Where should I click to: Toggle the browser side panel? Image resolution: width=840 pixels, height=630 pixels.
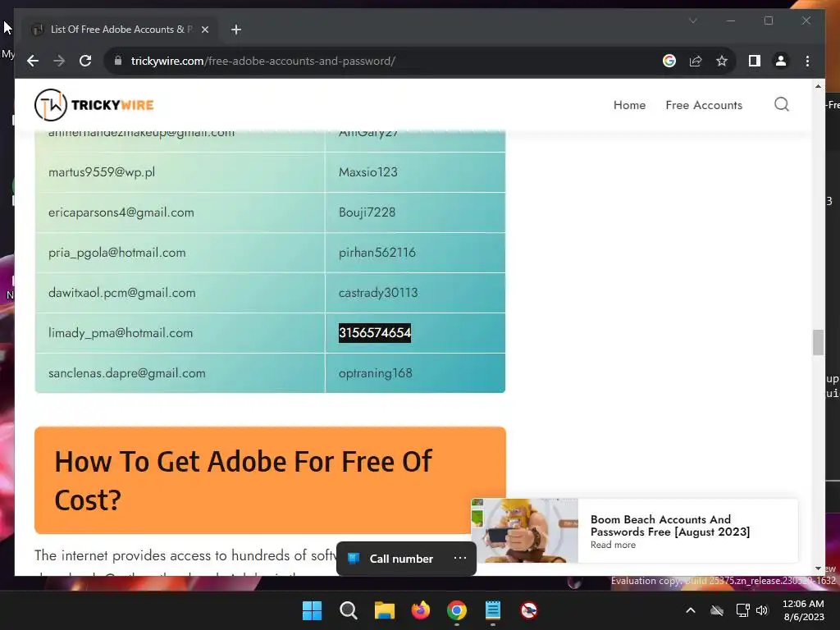(755, 61)
